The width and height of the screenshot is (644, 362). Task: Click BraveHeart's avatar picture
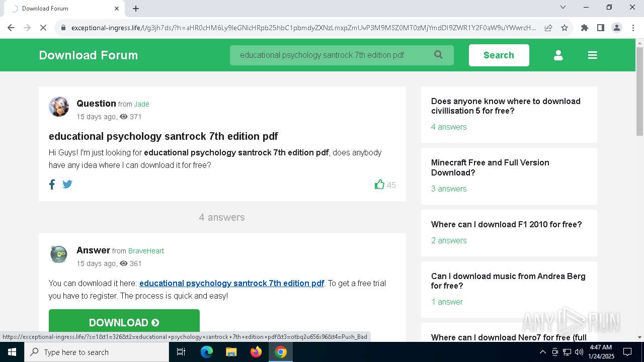click(59, 254)
